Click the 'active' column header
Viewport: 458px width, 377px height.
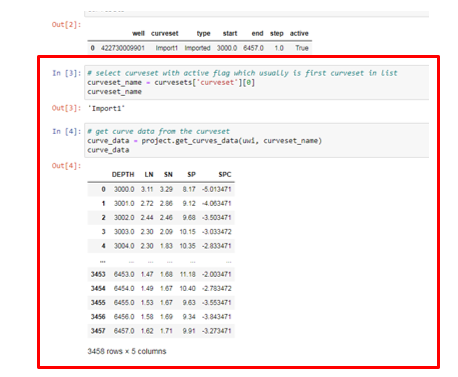tap(299, 33)
